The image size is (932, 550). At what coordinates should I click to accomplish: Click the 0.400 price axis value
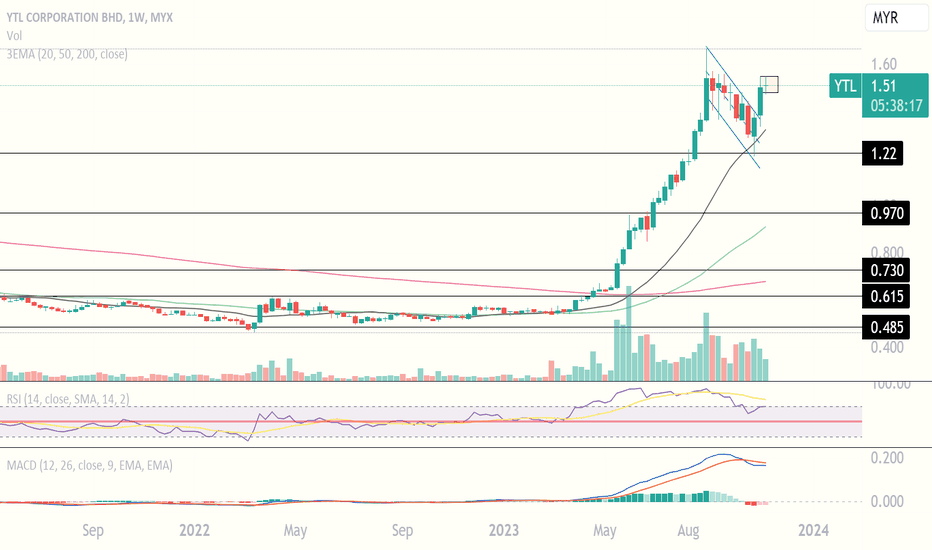[887, 347]
